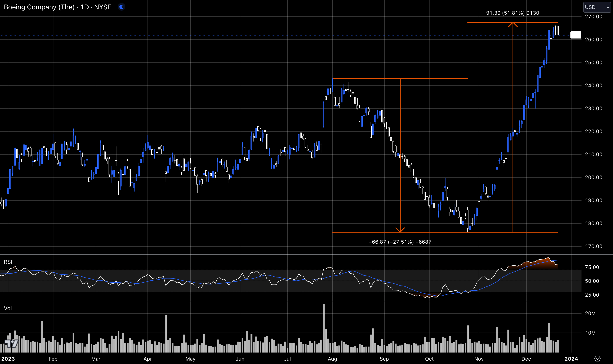Click the RSI 25.00 scale label
The height and width of the screenshot is (364, 613).
coord(592,295)
